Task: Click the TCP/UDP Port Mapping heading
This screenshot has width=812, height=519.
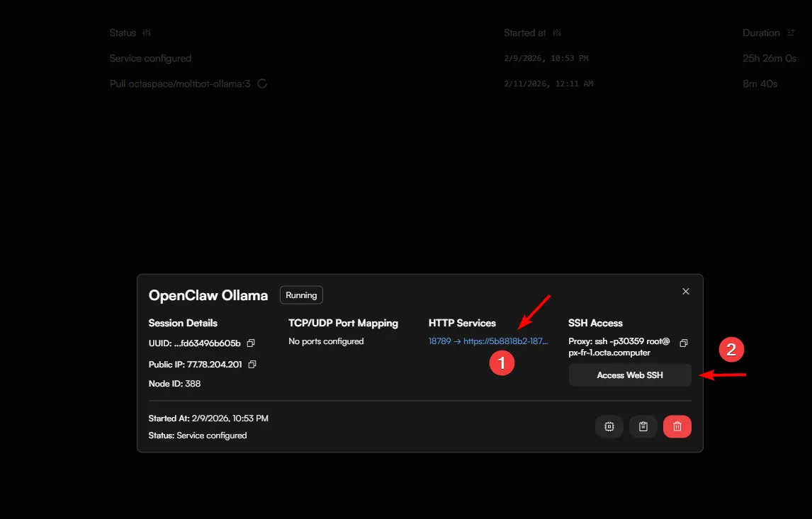Action: pyautogui.click(x=344, y=323)
